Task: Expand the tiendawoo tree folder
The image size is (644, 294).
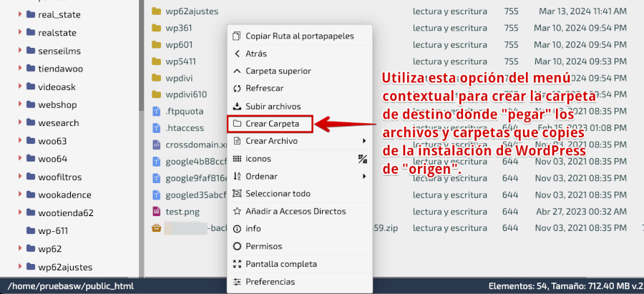Action: pyautogui.click(x=20, y=68)
